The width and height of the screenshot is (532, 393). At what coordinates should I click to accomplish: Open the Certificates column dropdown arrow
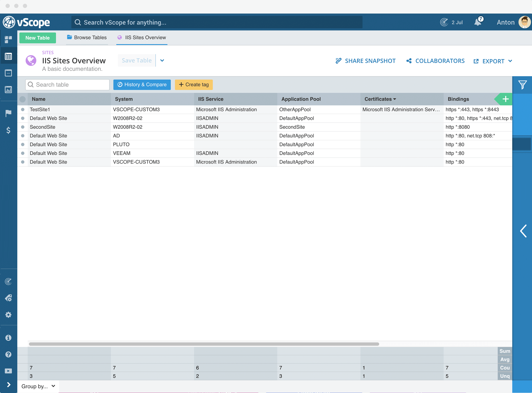coord(395,99)
